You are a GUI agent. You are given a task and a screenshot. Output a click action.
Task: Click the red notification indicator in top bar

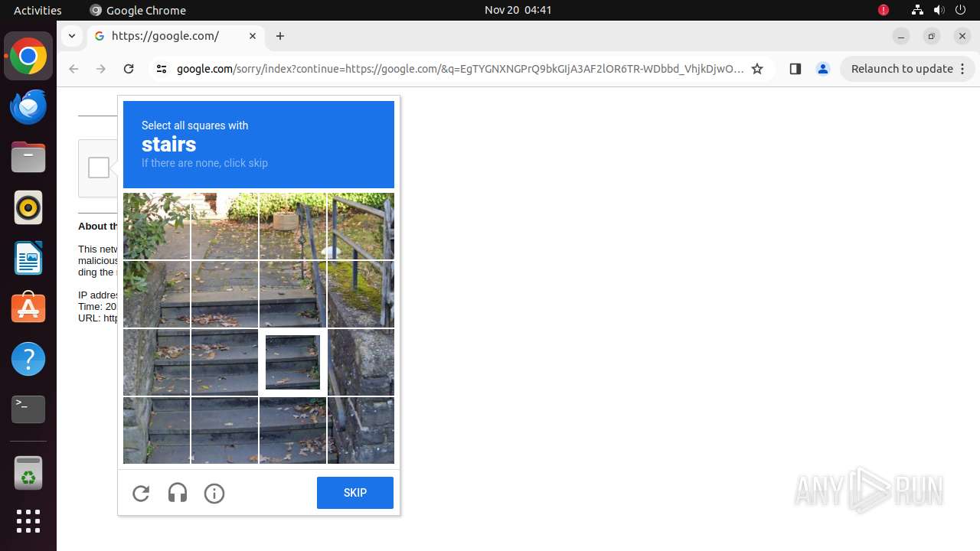click(x=884, y=10)
